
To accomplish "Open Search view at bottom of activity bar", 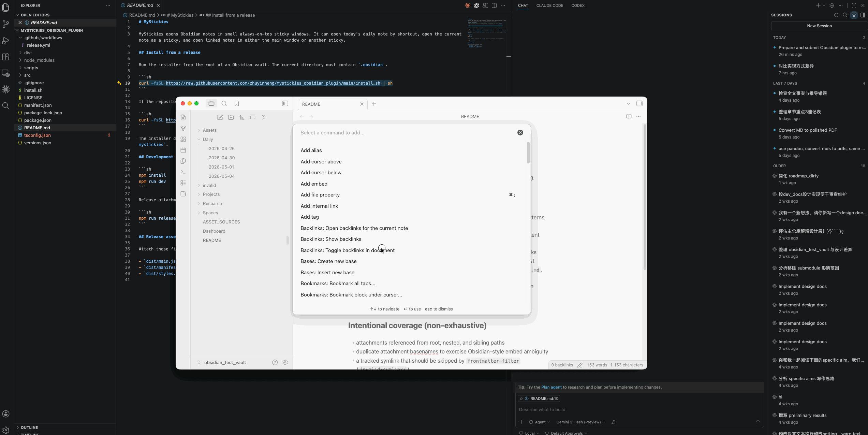I will pos(6,106).
